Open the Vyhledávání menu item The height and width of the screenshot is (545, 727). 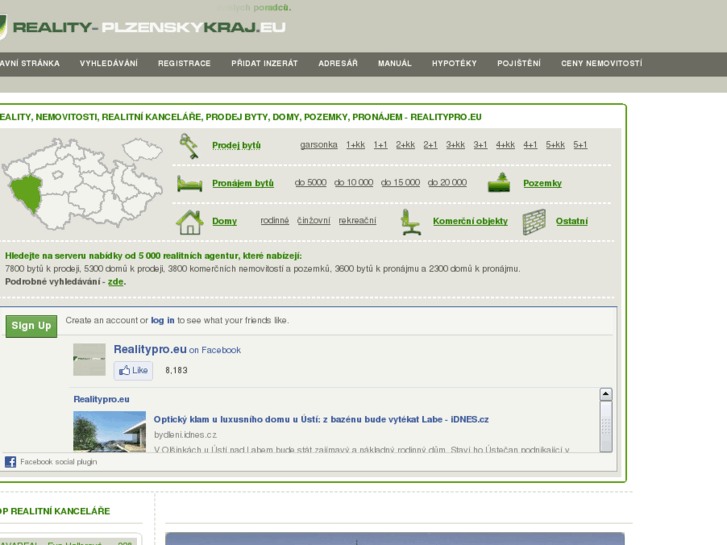coord(108,64)
